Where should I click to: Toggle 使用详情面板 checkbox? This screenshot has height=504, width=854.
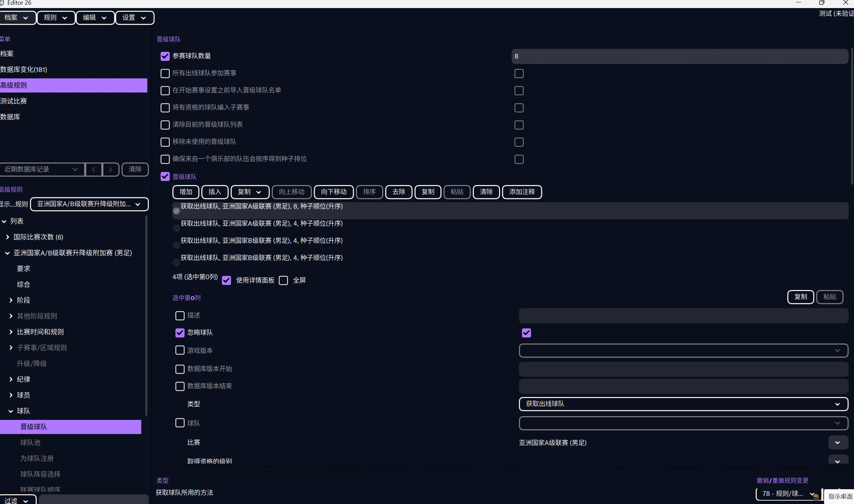226,281
